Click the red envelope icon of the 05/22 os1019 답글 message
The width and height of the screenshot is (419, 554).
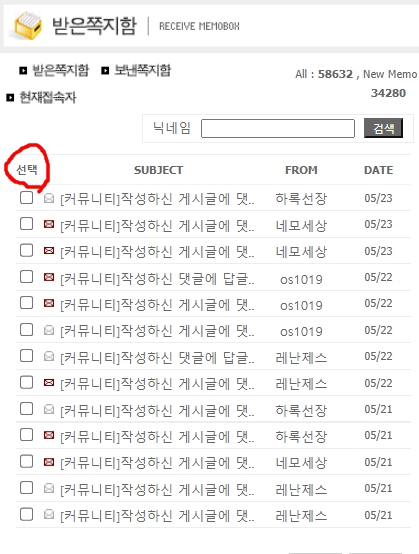[x=49, y=277]
